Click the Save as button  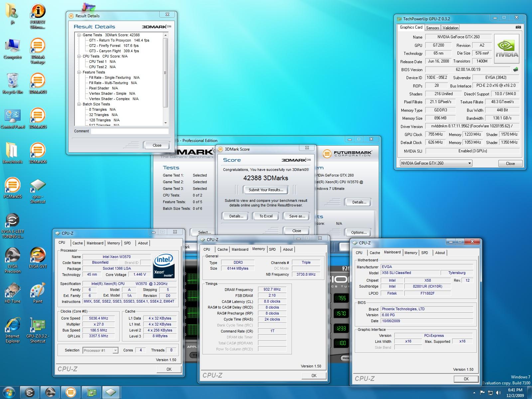[297, 216]
